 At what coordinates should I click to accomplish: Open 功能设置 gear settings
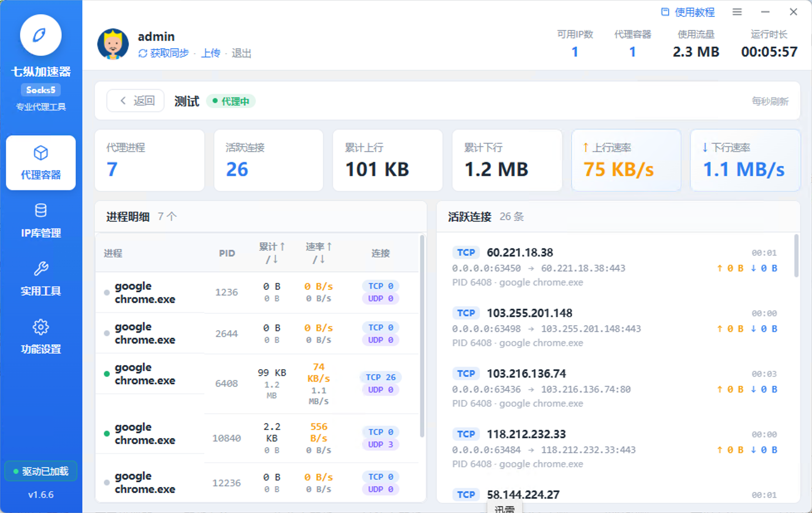coord(41,327)
